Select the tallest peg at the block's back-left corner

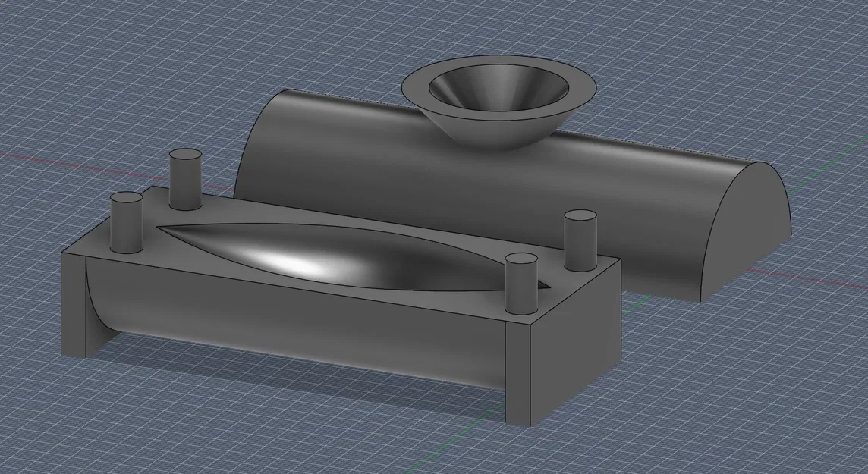185,179
